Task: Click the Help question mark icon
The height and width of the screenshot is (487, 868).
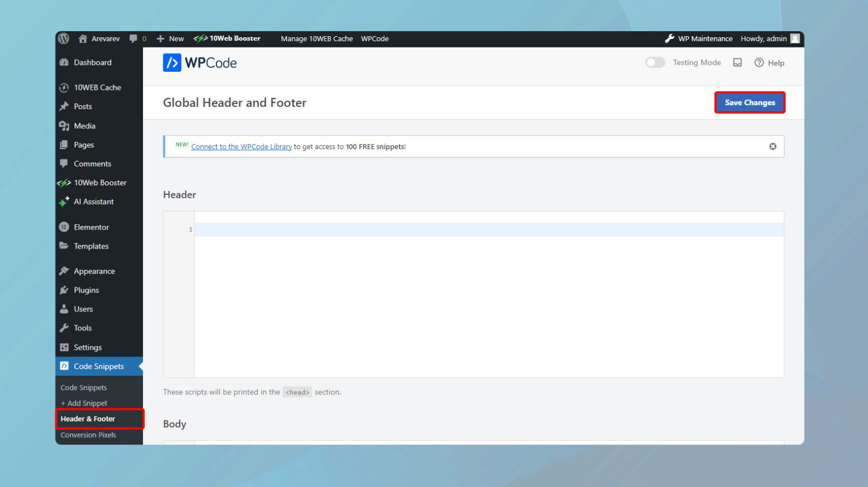Action: [759, 63]
